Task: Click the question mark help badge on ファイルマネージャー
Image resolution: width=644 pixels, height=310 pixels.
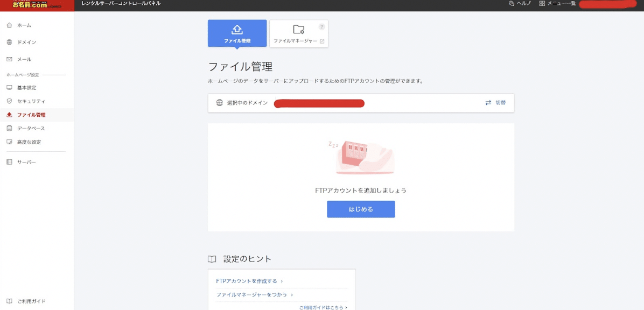Action: [322, 26]
